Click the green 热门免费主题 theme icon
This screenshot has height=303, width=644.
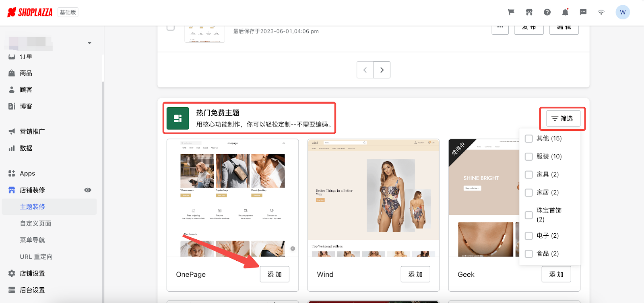(178, 118)
